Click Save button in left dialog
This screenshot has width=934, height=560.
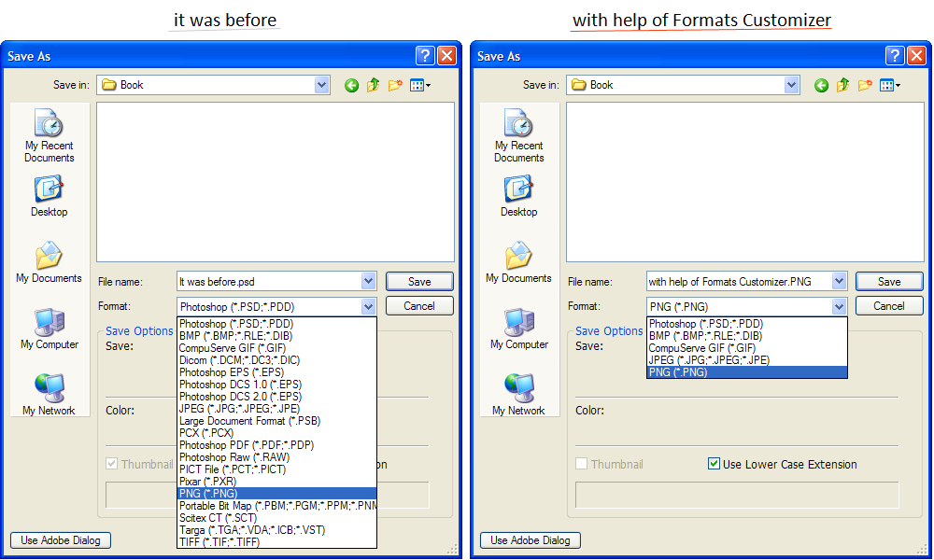[419, 281]
